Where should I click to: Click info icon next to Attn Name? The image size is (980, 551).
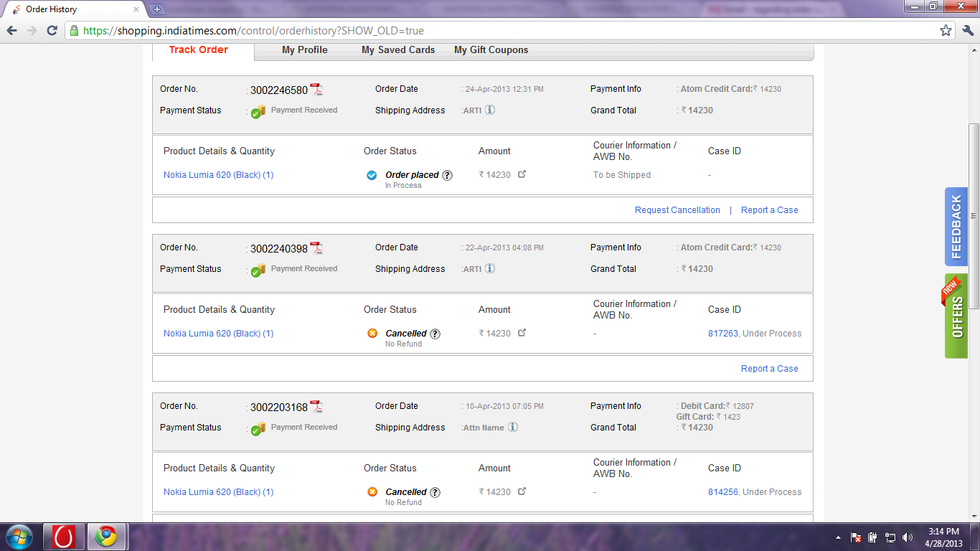(x=513, y=427)
